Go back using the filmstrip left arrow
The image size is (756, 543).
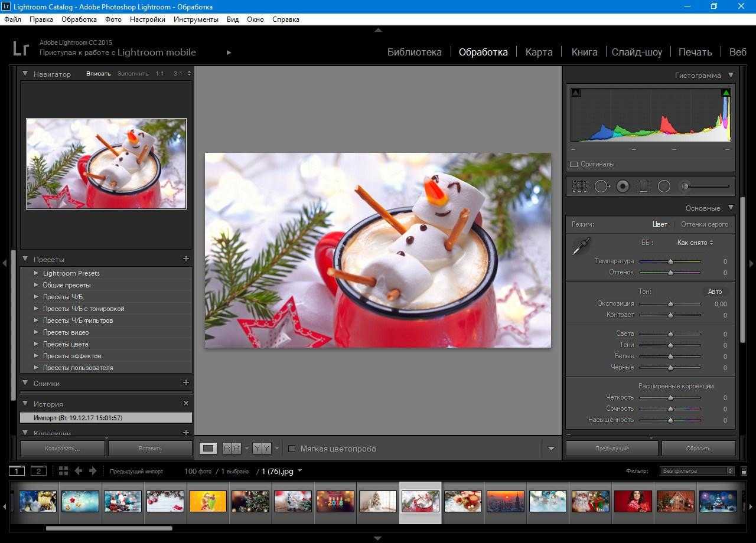(78, 471)
